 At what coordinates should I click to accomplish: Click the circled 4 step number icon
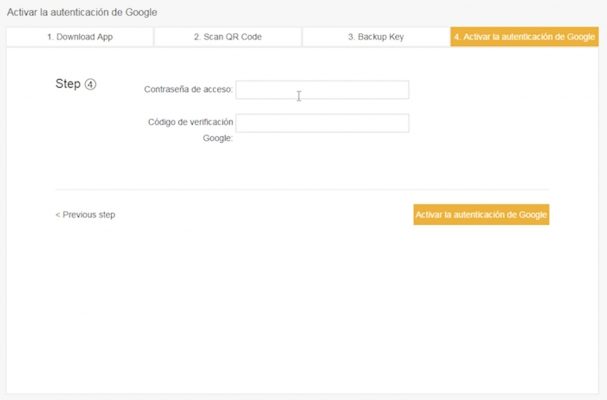click(90, 84)
